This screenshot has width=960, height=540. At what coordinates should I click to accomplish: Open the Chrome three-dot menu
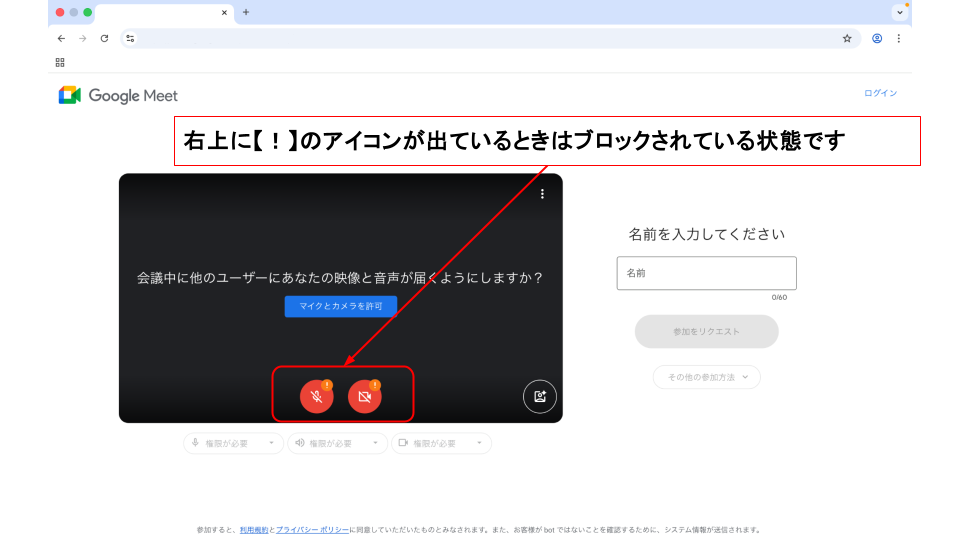point(898,39)
